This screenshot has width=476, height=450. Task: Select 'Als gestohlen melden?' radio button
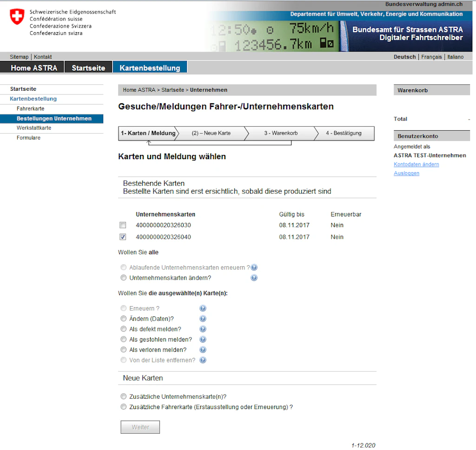click(x=124, y=339)
